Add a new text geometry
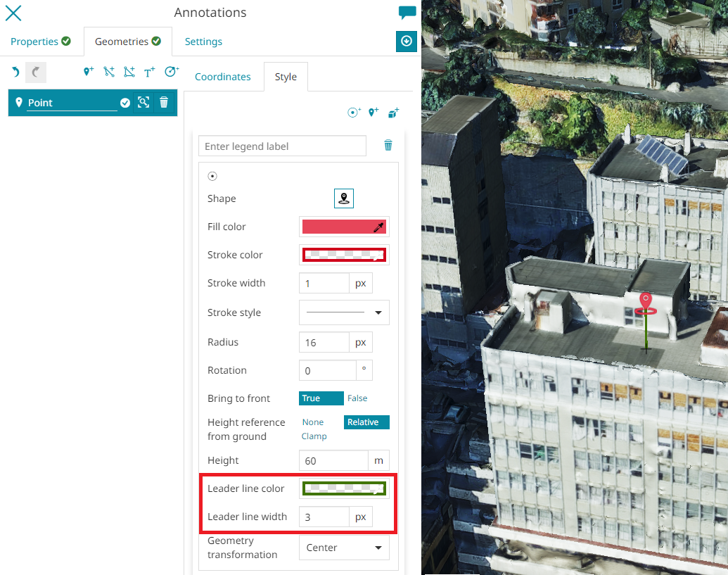The image size is (728, 575). pos(149,72)
